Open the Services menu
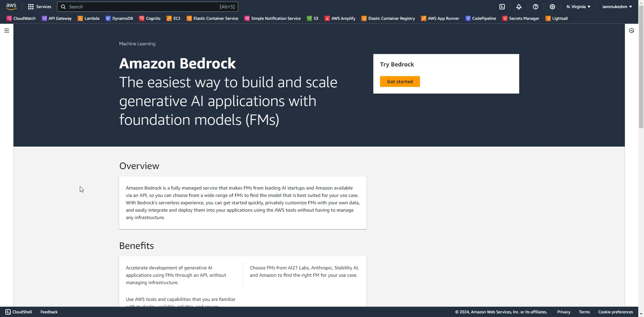The height and width of the screenshot is (317, 644). tap(40, 7)
